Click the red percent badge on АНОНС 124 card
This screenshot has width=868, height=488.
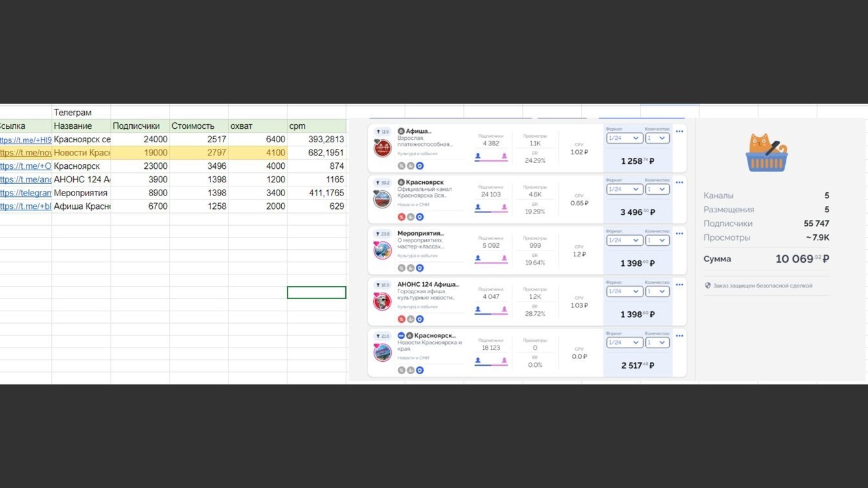(x=402, y=319)
